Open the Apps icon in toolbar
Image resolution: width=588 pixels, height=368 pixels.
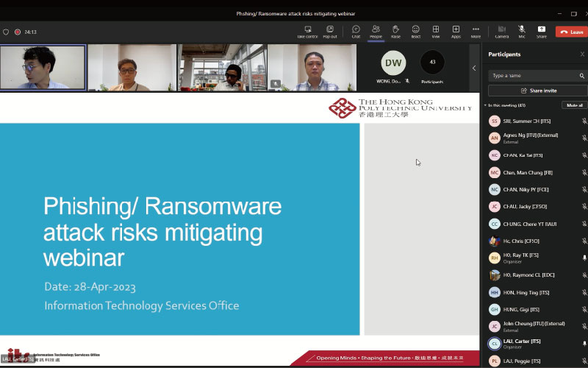pos(456,31)
